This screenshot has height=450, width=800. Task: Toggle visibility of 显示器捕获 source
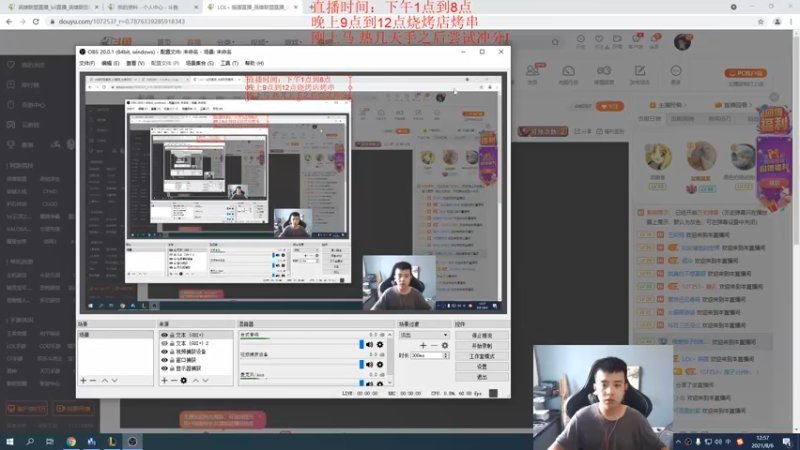tap(164, 368)
